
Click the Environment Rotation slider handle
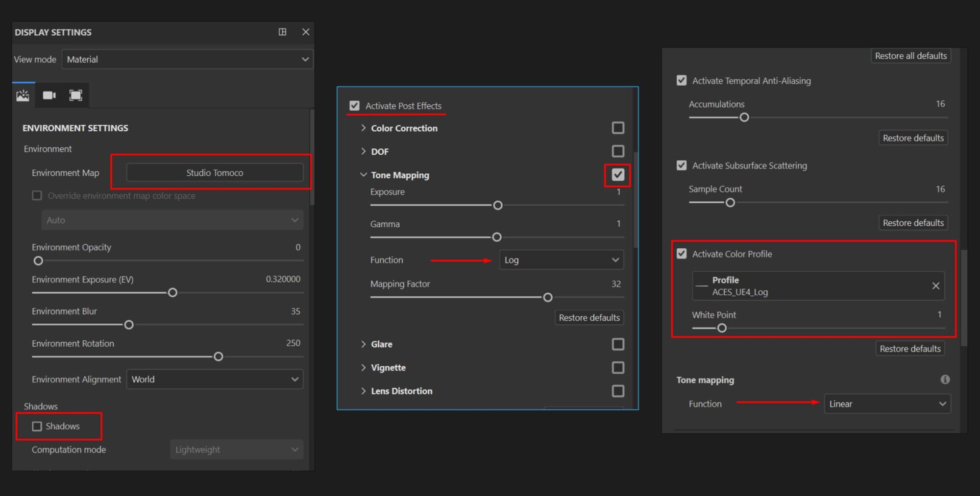pyautogui.click(x=219, y=357)
